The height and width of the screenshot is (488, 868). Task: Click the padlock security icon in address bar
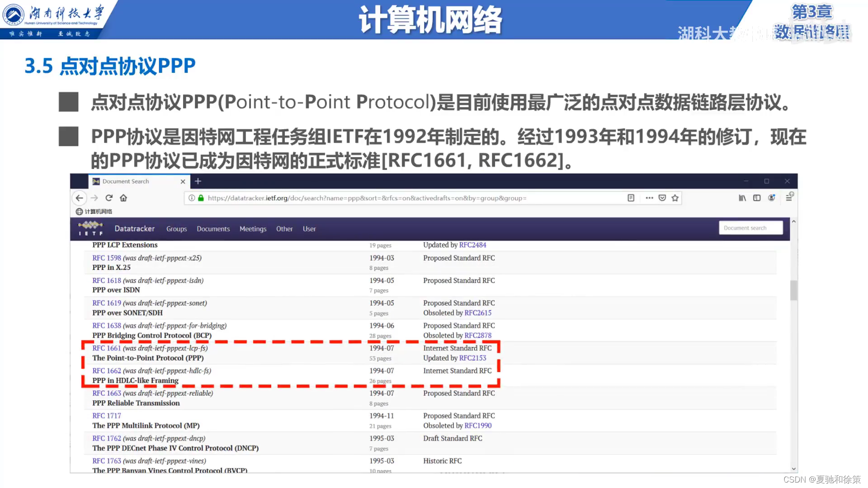pyautogui.click(x=201, y=198)
